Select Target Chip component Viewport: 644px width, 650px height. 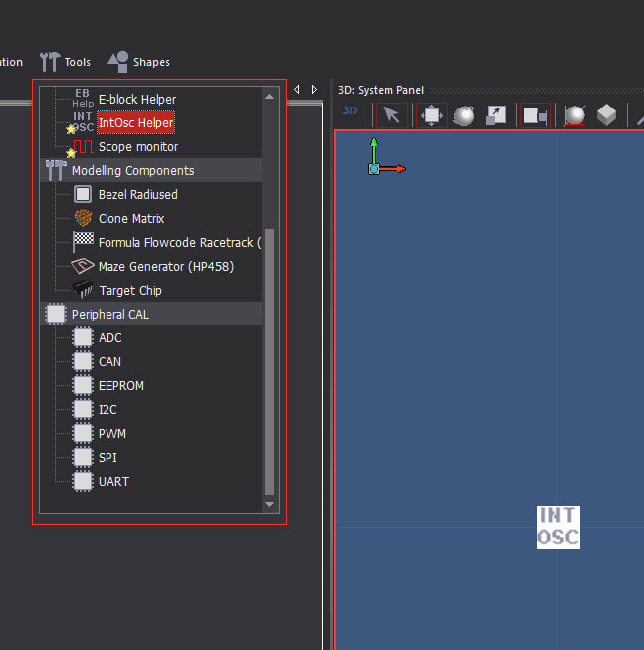[x=130, y=291]
